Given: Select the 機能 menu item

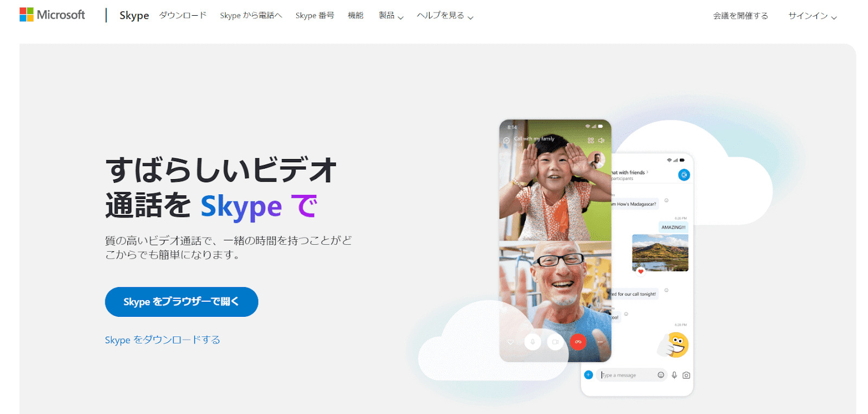Looking at the screenshot, I should (355, 15).
